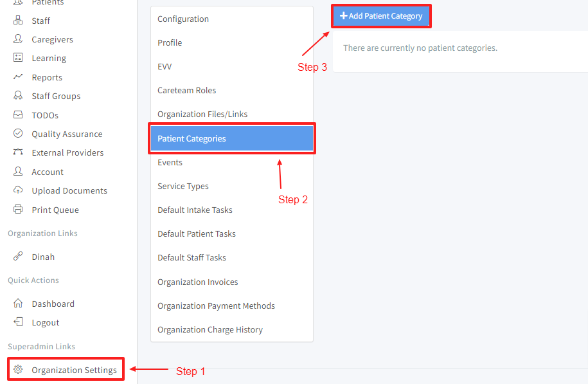Click the TODOs inbox icon
Screen dimensions: 588x384
click(x=18, y=115)
